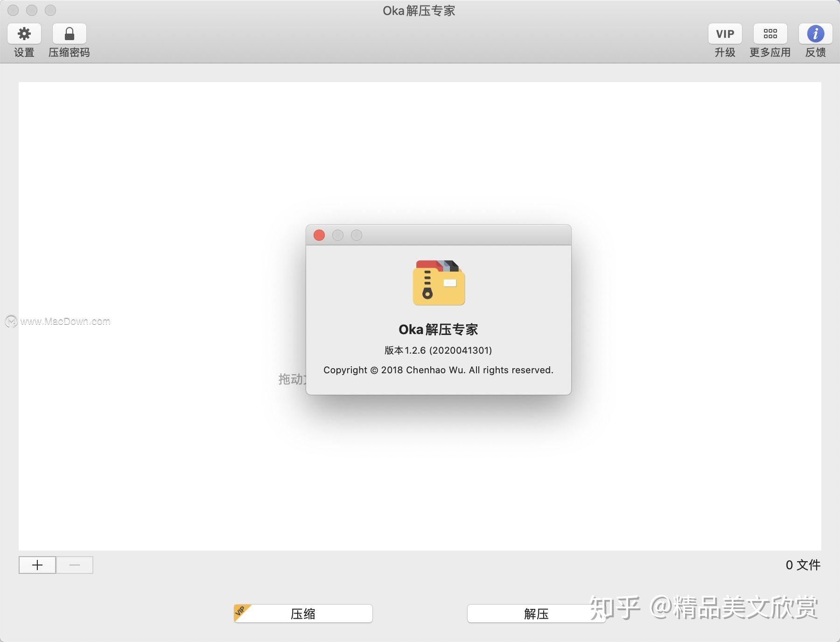Click the 0 文件 file count label
Viewport: 840px width, 642px height.
(804, 565)
